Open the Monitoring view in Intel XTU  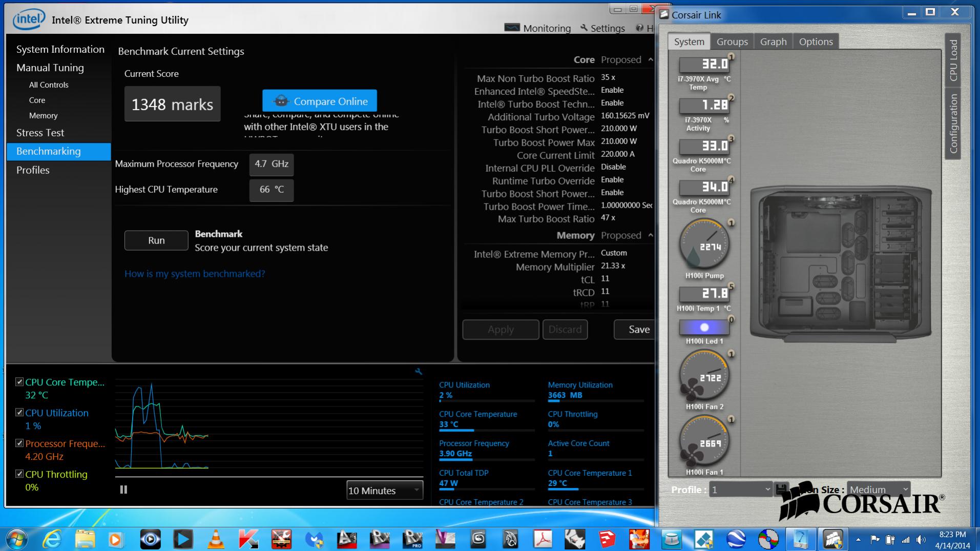[x=537, y=28]
